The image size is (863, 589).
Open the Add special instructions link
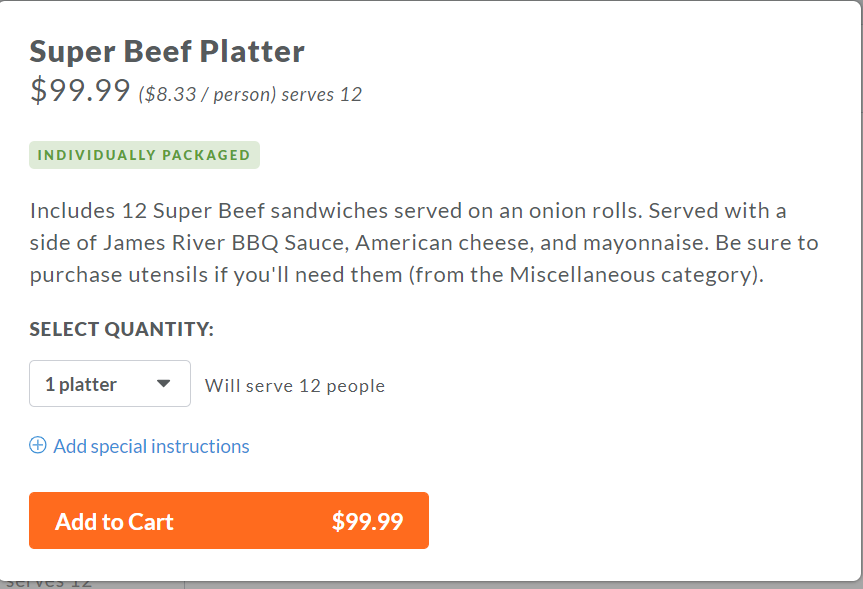click(x=151, y=446)
